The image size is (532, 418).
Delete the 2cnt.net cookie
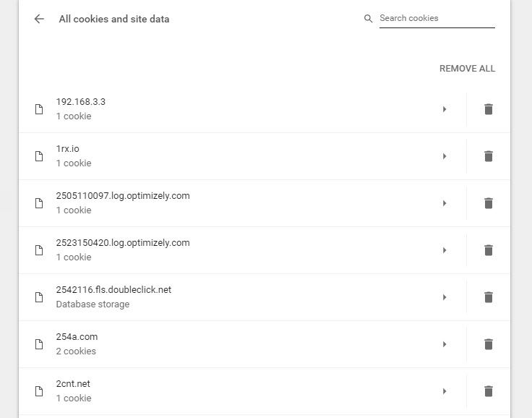tap(489, 391)
